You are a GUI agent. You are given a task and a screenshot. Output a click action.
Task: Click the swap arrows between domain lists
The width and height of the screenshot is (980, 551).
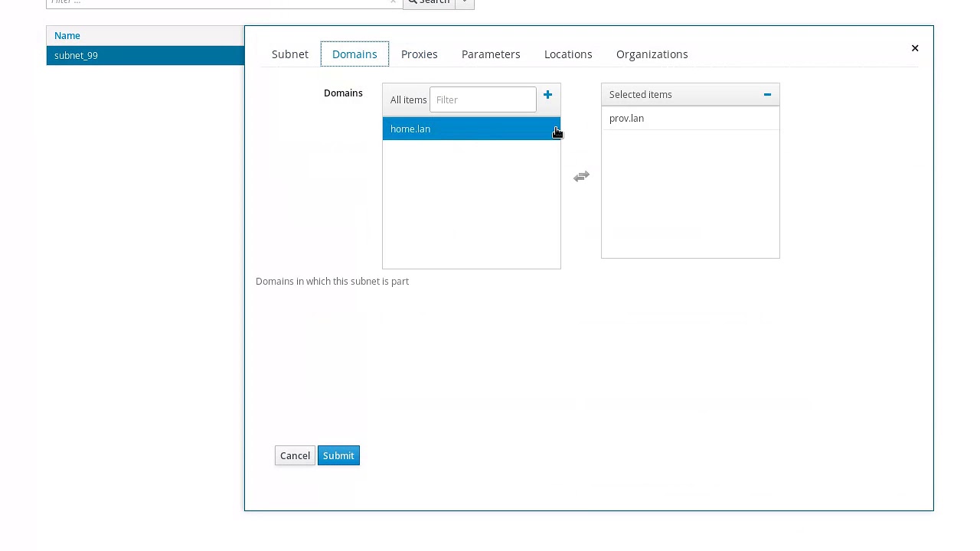tap(581, 177)
